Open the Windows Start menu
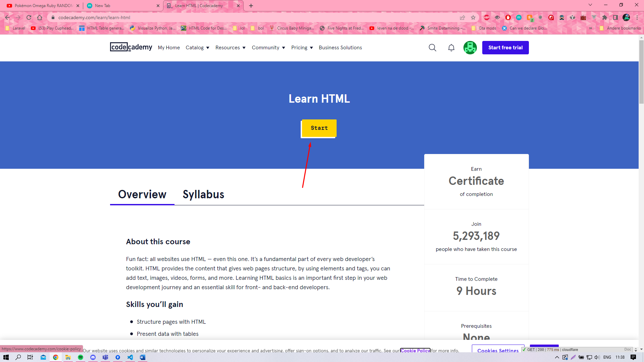644x362 pixels. click(x=6, y=357)
